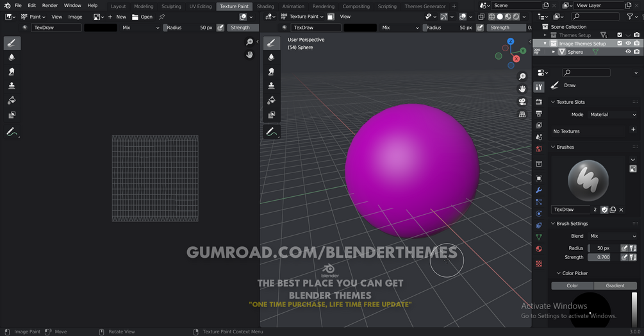Image resolution: width=644 pixels, height=336 pixels.
Task: Open Paint mode dropdown in image editor
Action: (33, 17)
